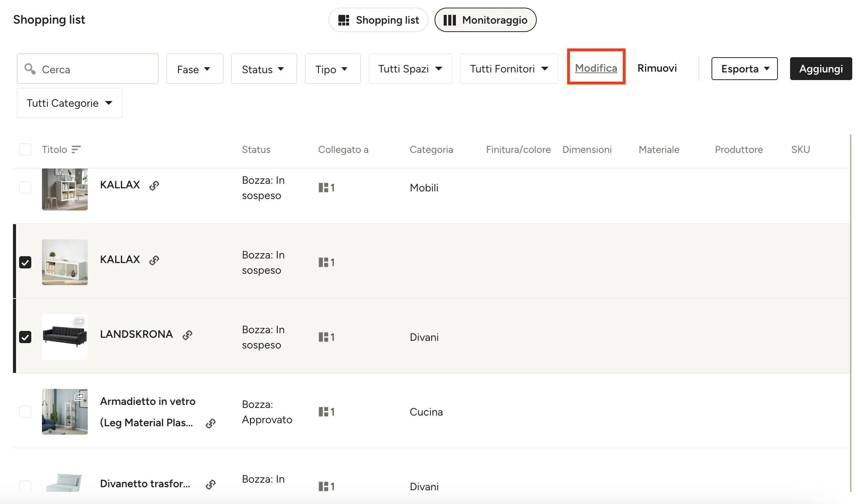Open link icon of the checked KALLAX row
This screenshot has height=504, width=866.
click(154, 260)
